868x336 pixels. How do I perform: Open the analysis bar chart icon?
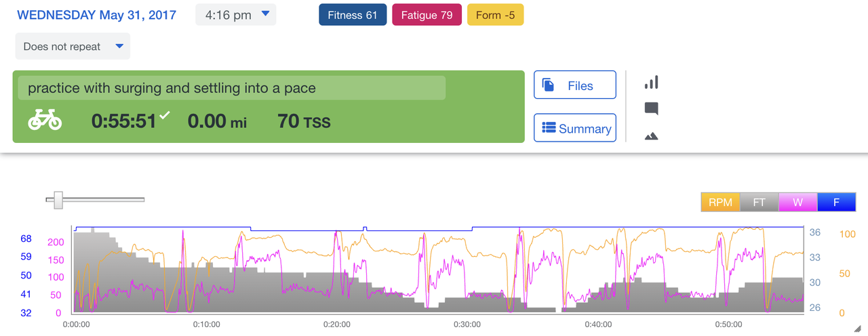click(x=651, y=83)
